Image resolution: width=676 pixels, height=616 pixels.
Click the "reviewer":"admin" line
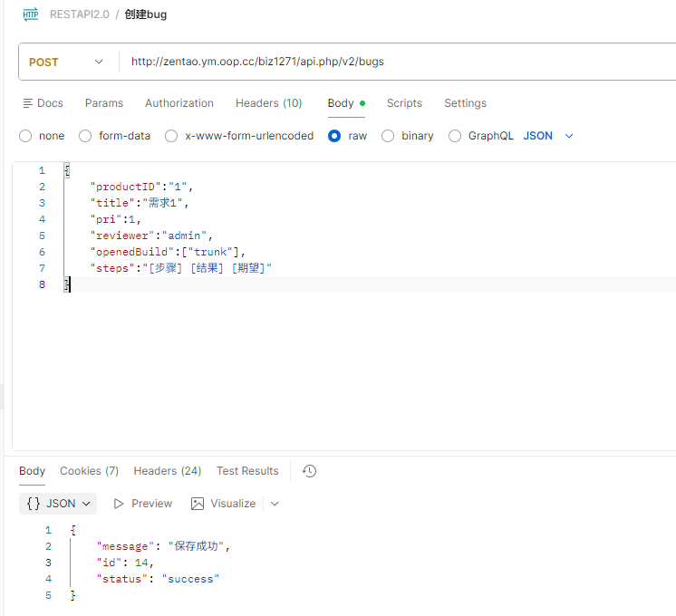pos(151,236)
